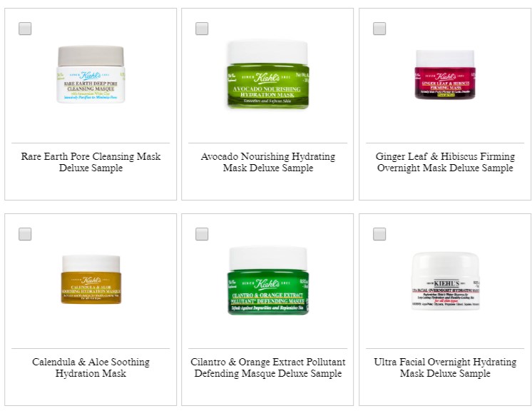The height and width of the screenshot is (411, 532).
Task: Select the Cilantro & Orange Extract green jar image
Action: (268, 280)
